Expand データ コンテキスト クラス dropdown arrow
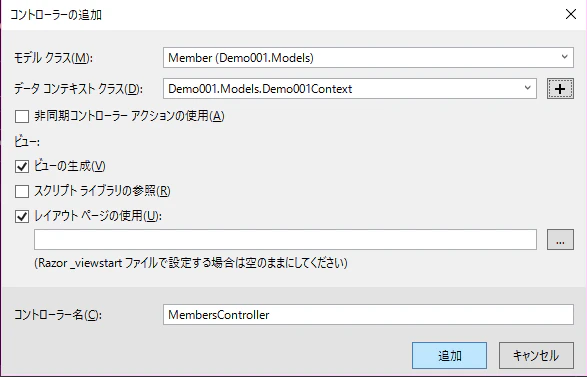This screenshot has height=377, width=587. [x=527, y=88]
